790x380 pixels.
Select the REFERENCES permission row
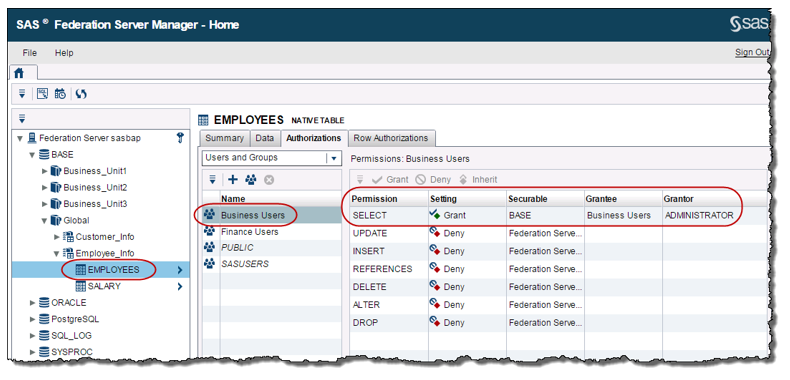[559, 269]
